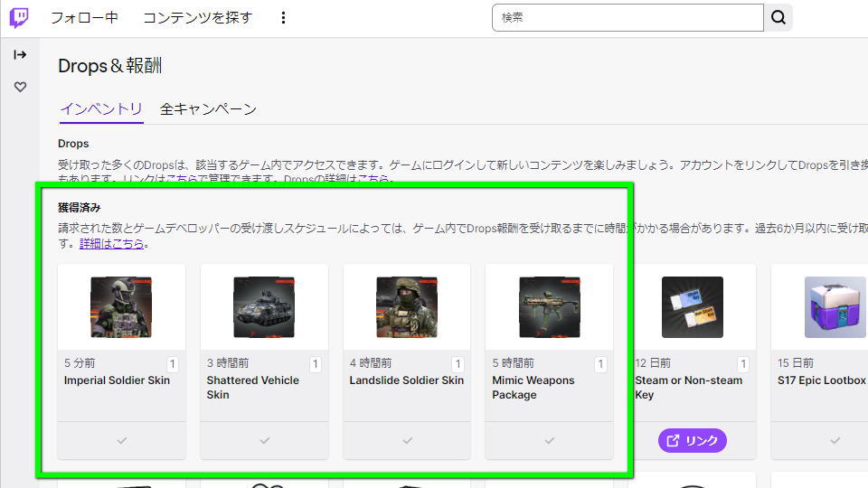The height and width of the screenshot is (488, 868).
Task: Click the Drops＆報酬 page title
Action: (110, 66)
